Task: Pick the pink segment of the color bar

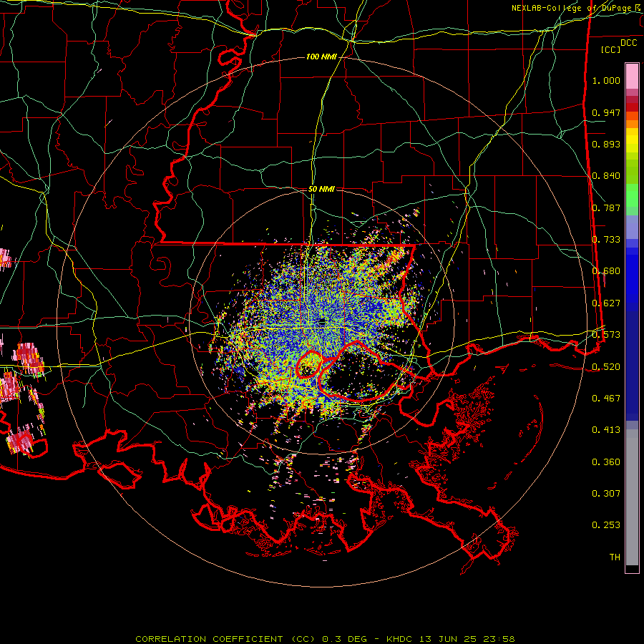Action: tap(632, 77)
